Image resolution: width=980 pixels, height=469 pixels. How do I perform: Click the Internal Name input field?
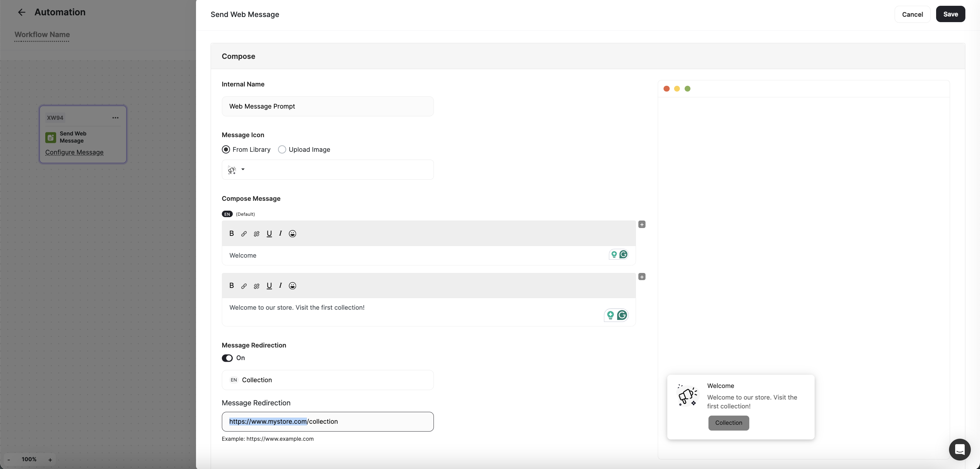point(327,107)
